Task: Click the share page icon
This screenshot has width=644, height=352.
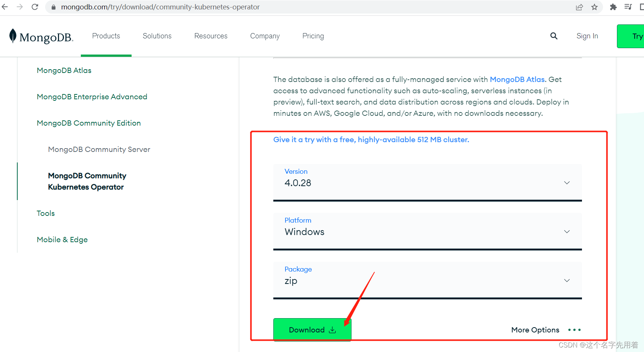Action: pyautogui.click(x=579, y=7)
